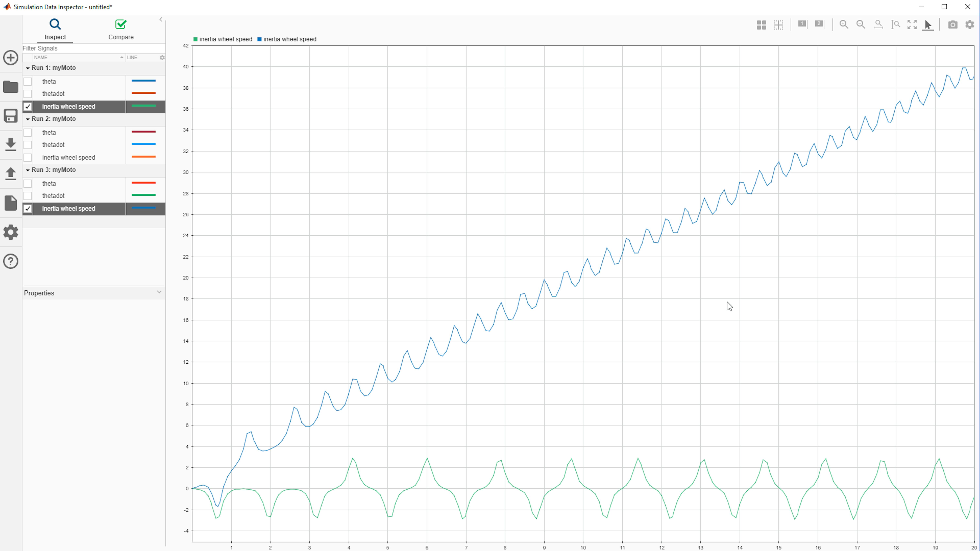The height and width of the screenshot is (551, 980).
Task: Click Run 2 theta dark red line swatch
Action: coord(143,132)
